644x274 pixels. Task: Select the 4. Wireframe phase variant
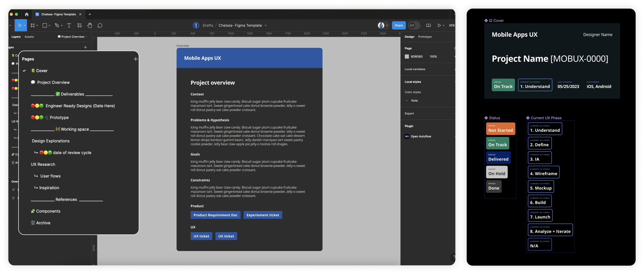tap(543, 172)
